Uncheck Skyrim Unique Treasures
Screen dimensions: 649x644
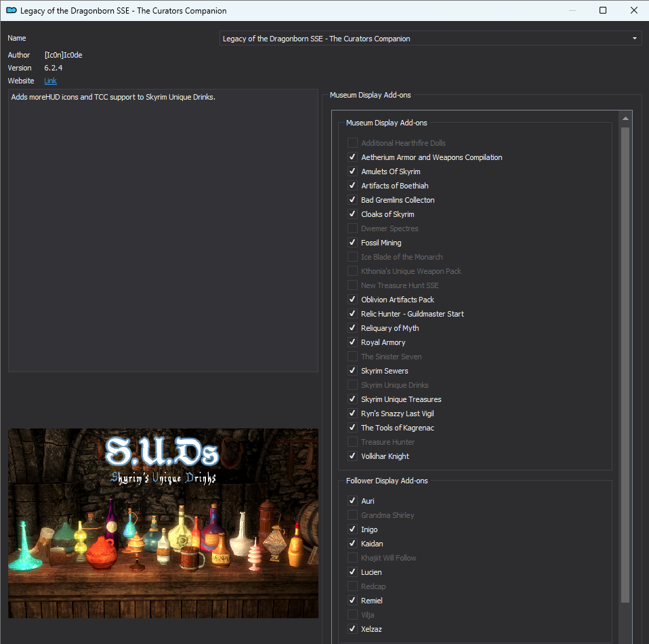point(352,399)
